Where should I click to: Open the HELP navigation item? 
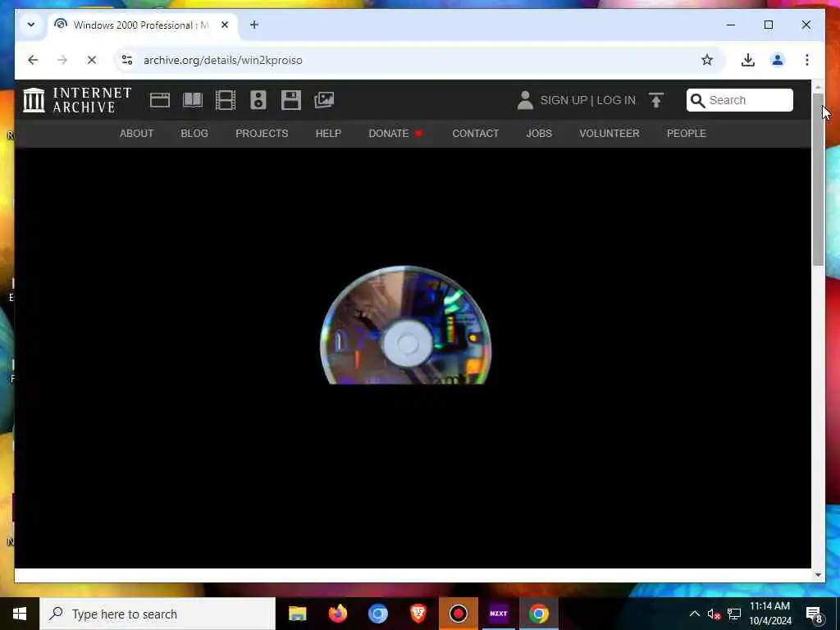tap(328, 134)
